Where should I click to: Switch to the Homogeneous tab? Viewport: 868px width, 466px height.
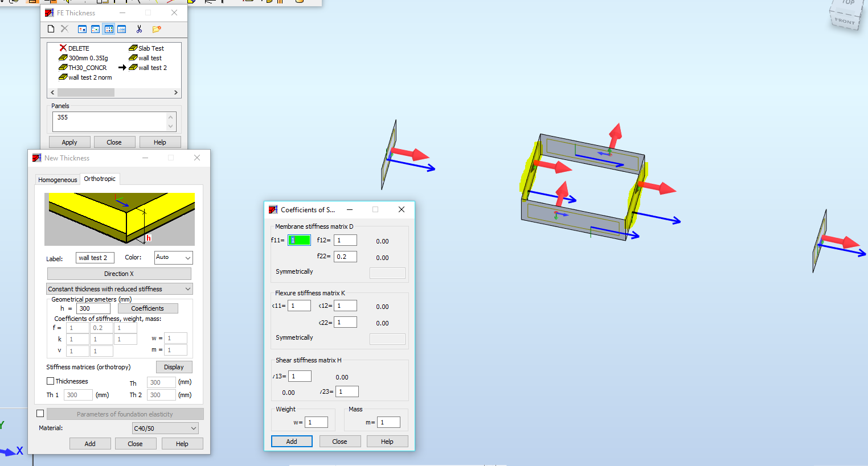tap(57, 179)
